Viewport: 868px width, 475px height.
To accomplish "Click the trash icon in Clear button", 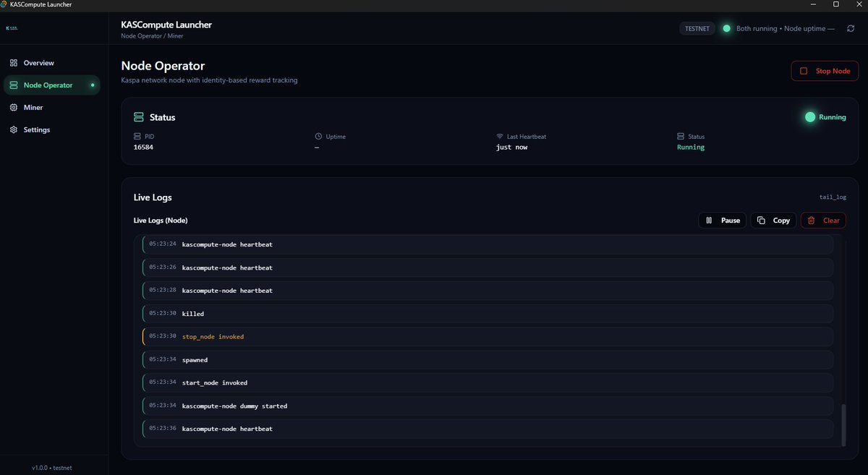I will coord(812,221).
